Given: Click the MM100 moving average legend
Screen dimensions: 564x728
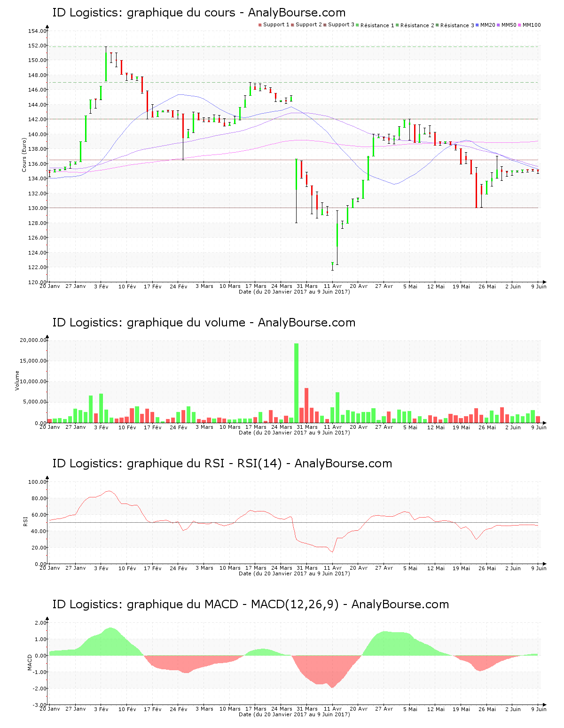Looking at the screenshot, I should [529, 25].
